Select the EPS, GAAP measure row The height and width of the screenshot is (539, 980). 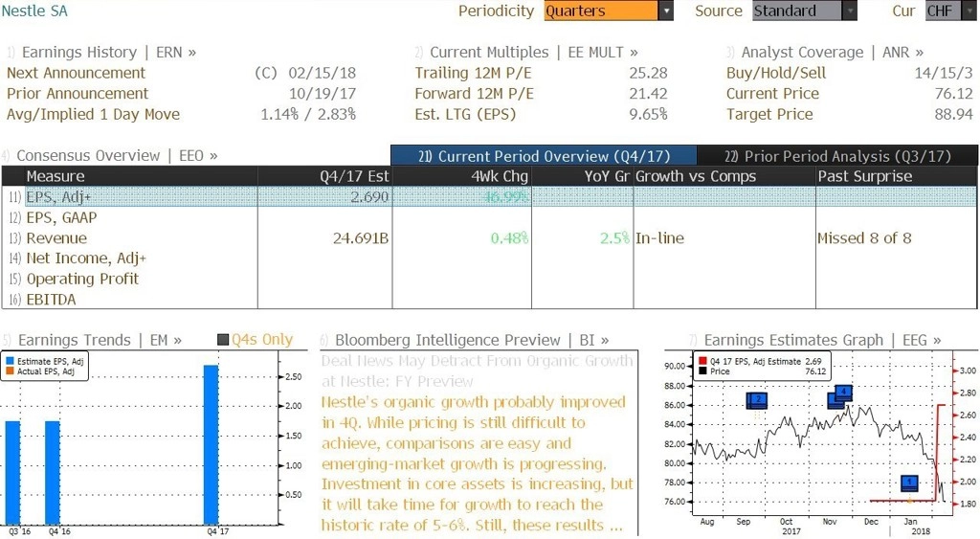click(x=489, y=217)
